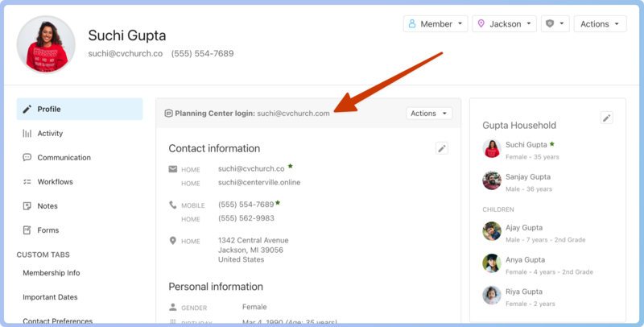Click the pencil icon to edit Gupta Household
The height and width of the screenshot is (327, 644).
point(607,118)
